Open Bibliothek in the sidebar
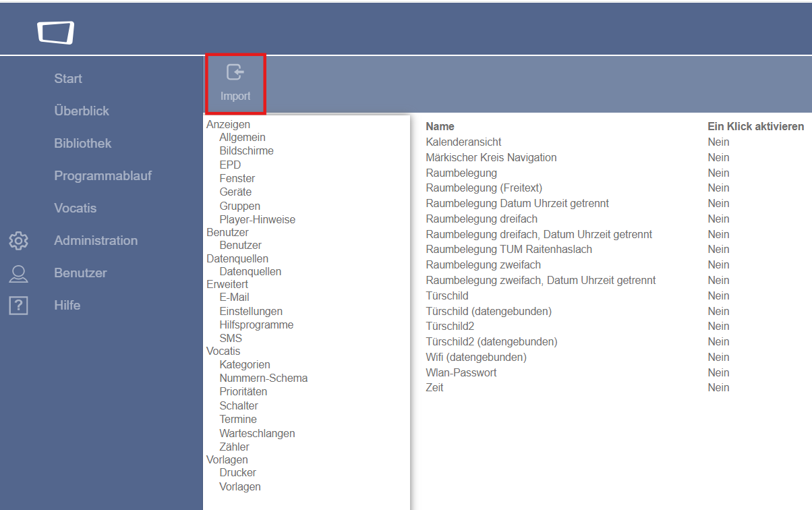 83,144
